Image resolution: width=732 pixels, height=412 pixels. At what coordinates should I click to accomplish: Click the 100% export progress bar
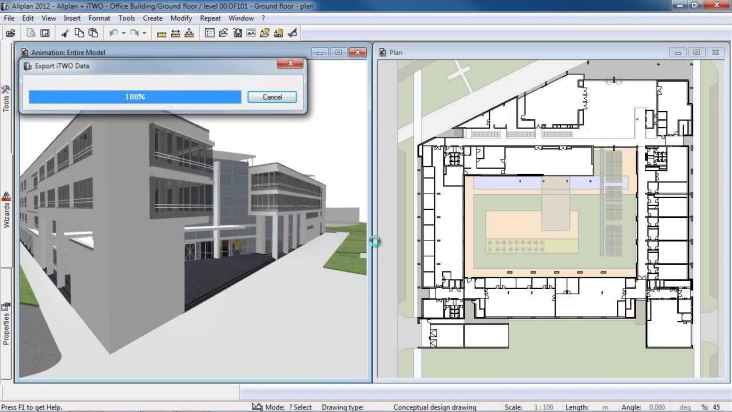(x=134, y=97)
